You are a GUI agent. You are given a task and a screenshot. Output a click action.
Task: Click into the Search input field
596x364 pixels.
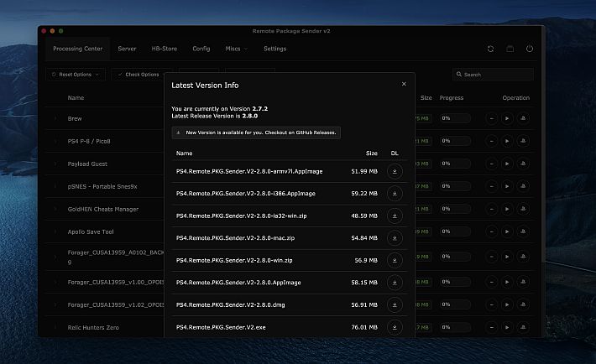tap(493, 75)
